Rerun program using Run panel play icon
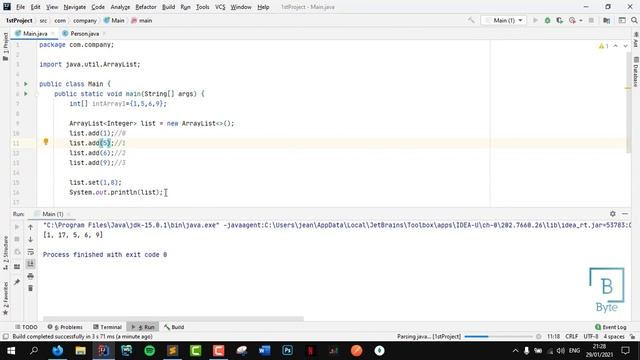The image size is (640, 360). coord(17,227)
